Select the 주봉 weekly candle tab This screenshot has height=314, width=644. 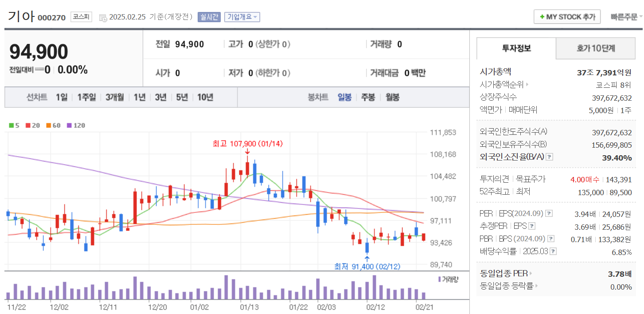click(368, 97)
